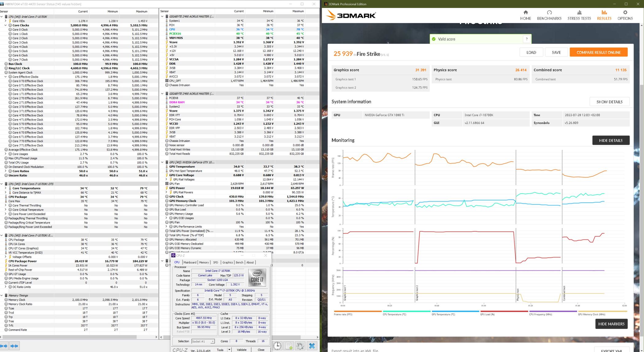
Task: Expand the Core VIDs row
Action: (x=6, y=21)
